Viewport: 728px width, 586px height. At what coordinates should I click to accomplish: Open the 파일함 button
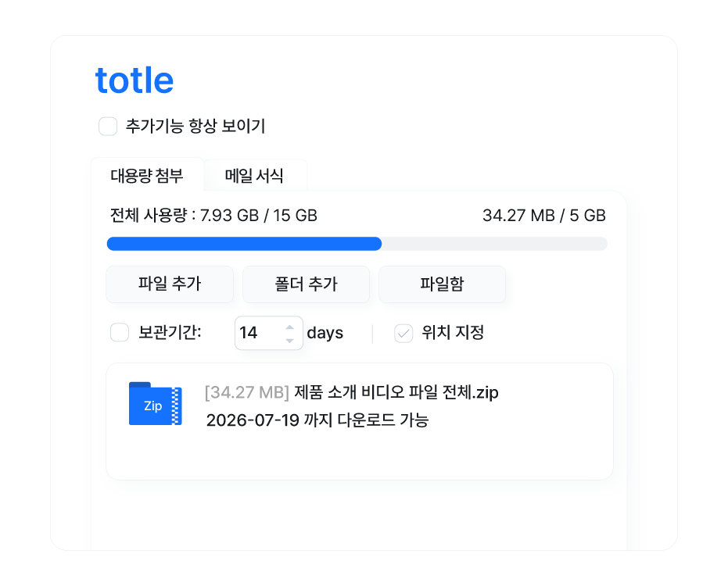(x=442, y=284)
